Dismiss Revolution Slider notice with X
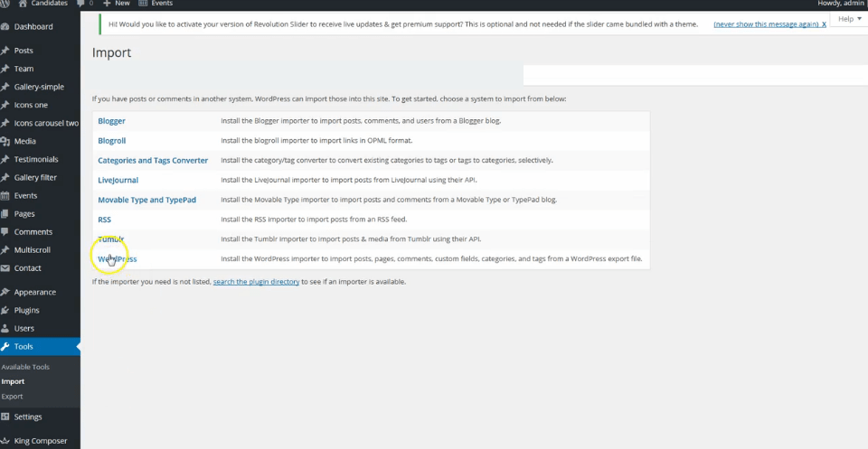The image size is (868, 449). [x=824, y=24]
